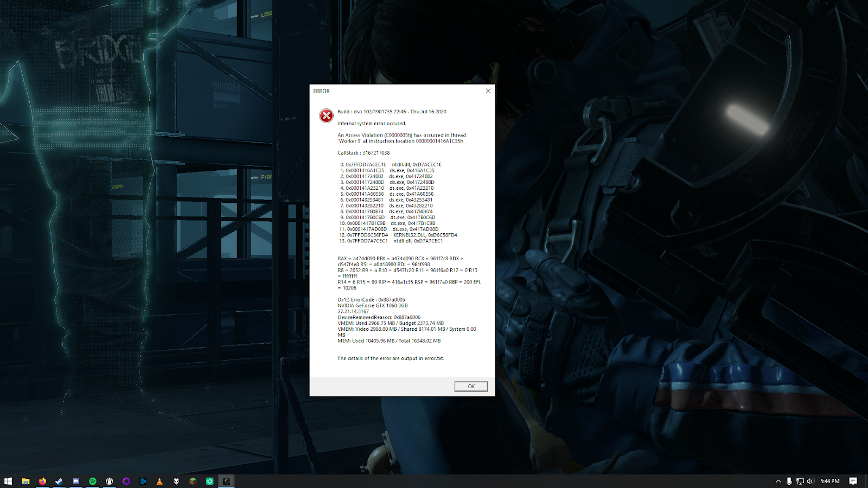This screenshot has width=868, height=488.
Task: Open Spotify from the taskbar
Action: click(93, 481)
